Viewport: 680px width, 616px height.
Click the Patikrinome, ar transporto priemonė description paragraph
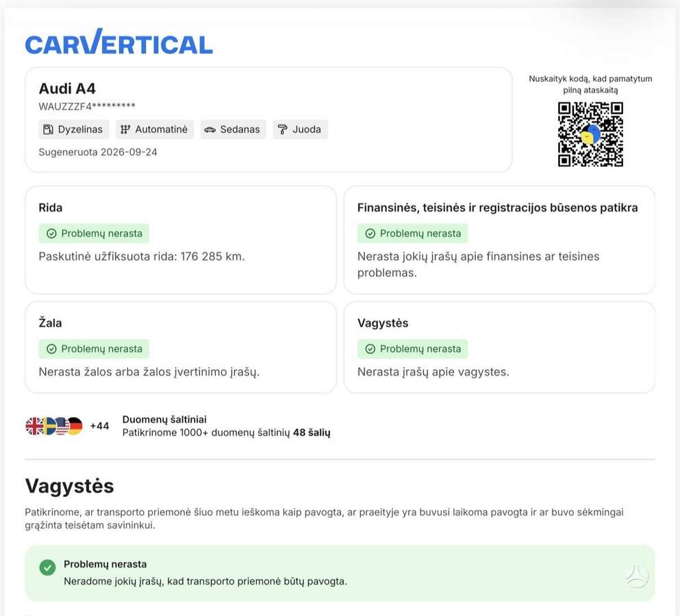tap(324, 518)
